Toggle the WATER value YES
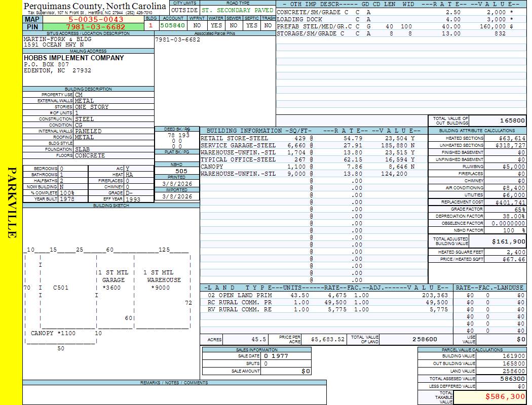 [216, 25]
